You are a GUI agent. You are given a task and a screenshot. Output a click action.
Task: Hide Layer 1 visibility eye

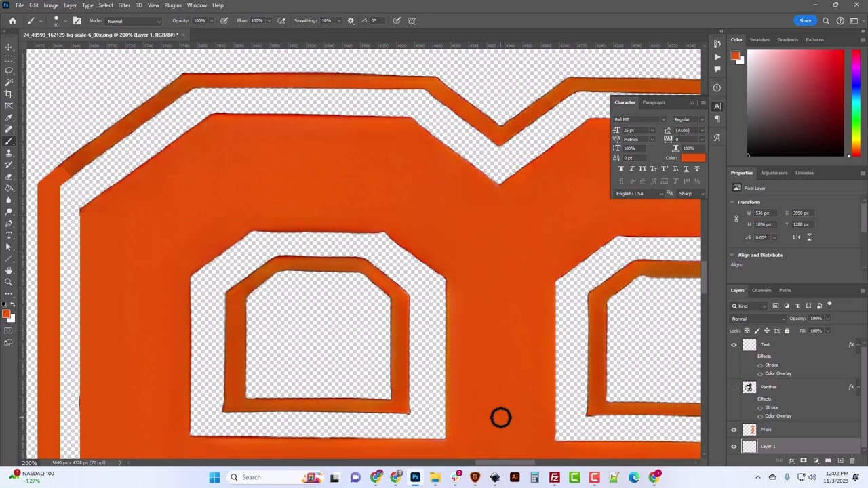734,446
